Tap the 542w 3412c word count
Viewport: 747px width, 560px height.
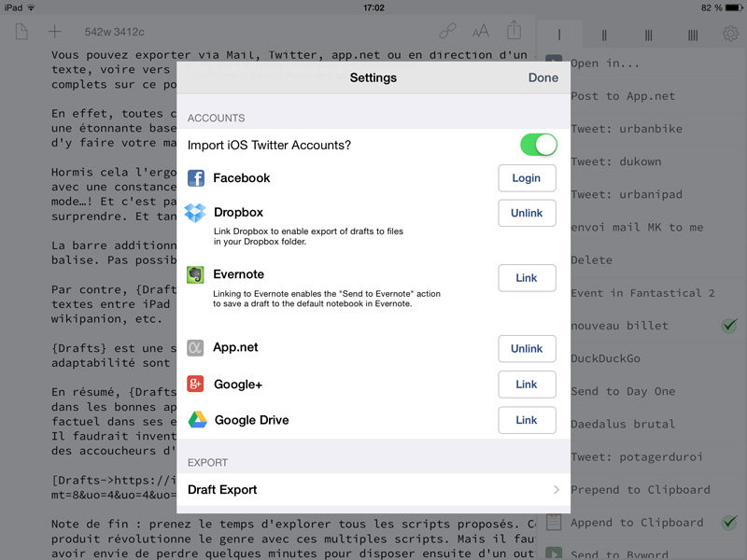(x=114, y=32)
